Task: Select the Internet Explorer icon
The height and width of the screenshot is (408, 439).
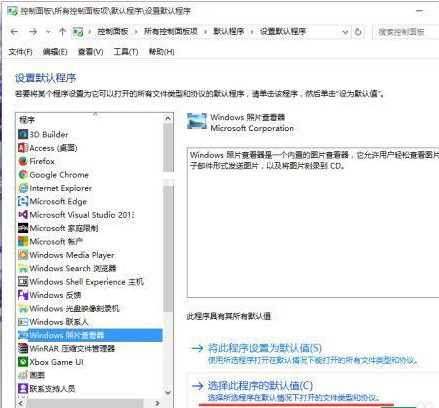Action: coord(23,188)
